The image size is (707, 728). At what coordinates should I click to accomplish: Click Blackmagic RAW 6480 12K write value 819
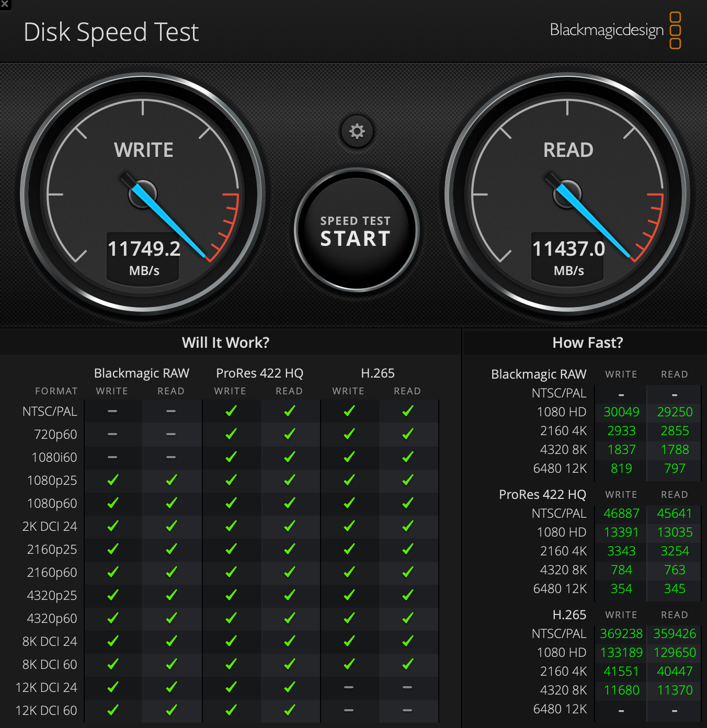pos(621,469)
